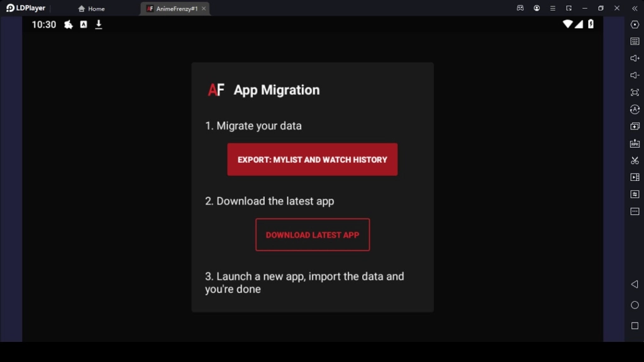
Task: Click the LDPlayer logo
Action: (x=25, y=8)
